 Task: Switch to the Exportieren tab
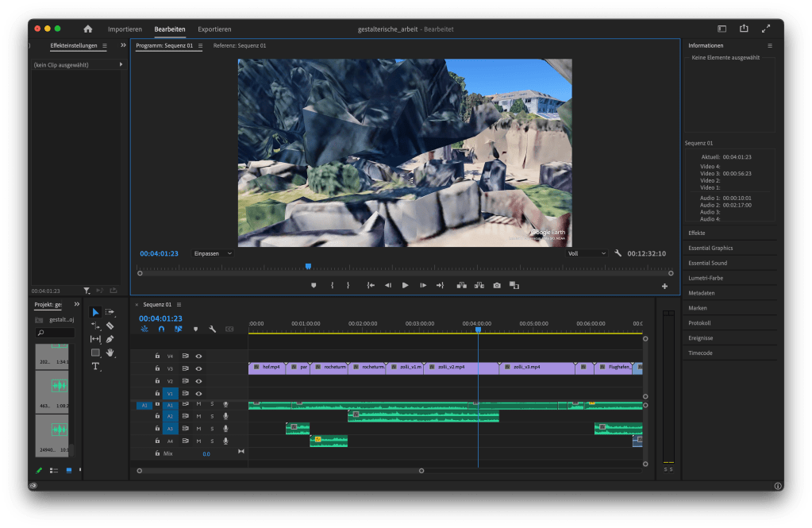click(x=214, y=29)
